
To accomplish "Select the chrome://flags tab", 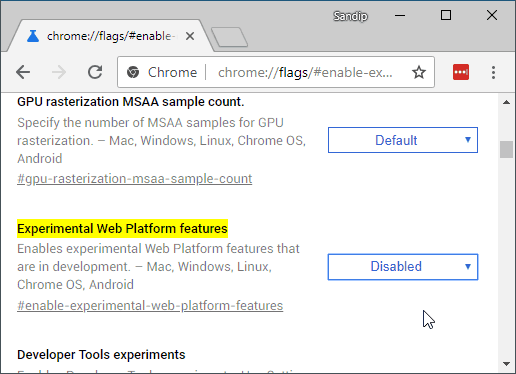I will [110, 36].
